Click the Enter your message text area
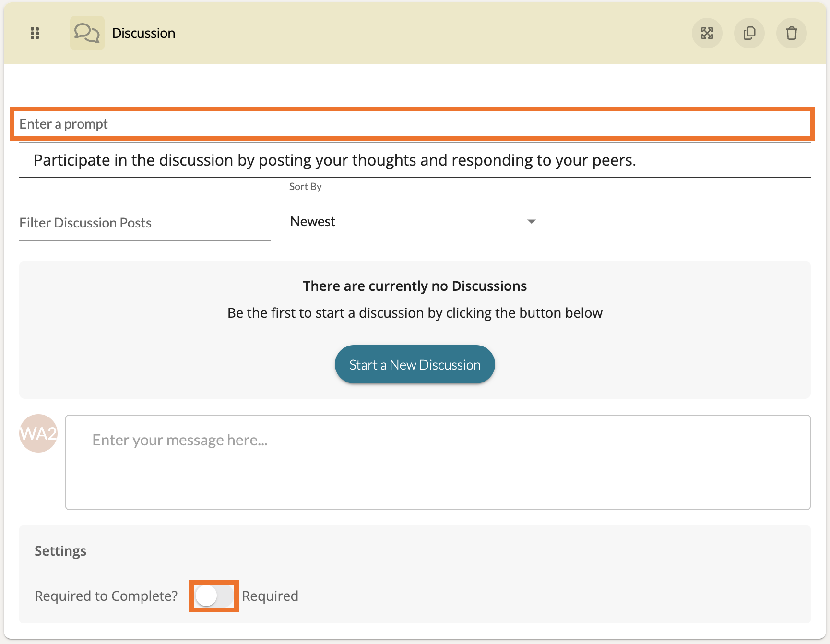 pyautogui.click(x=438, y=462)
